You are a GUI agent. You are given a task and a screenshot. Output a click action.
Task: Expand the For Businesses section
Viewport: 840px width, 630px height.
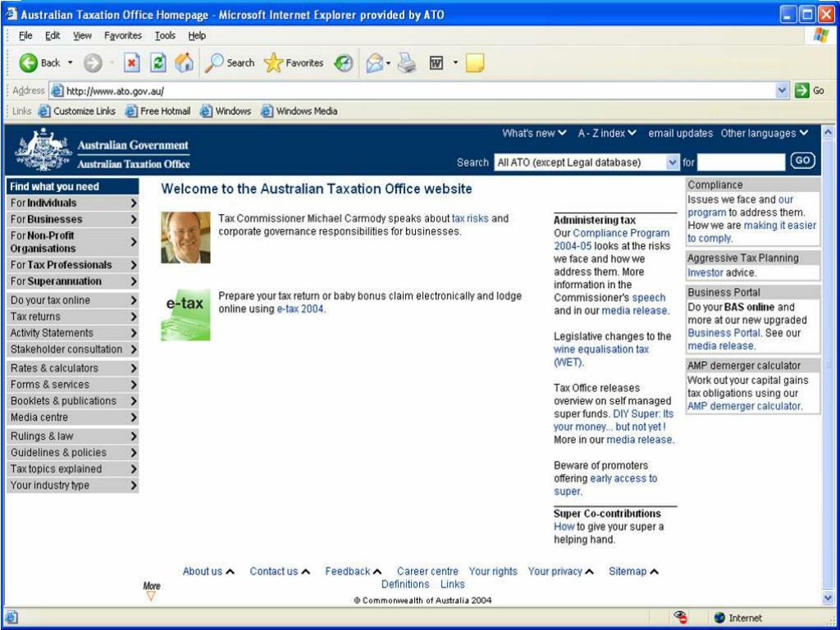click(72, 219)
